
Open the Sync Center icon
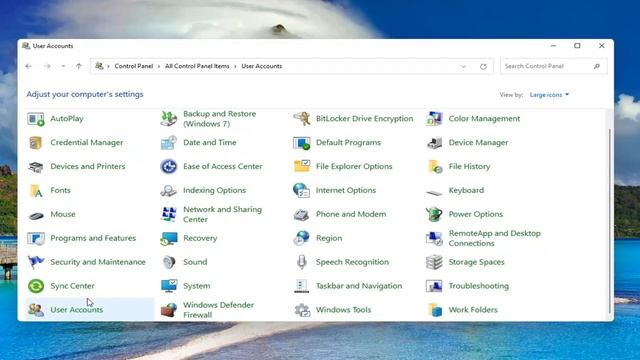coord(36,286)
